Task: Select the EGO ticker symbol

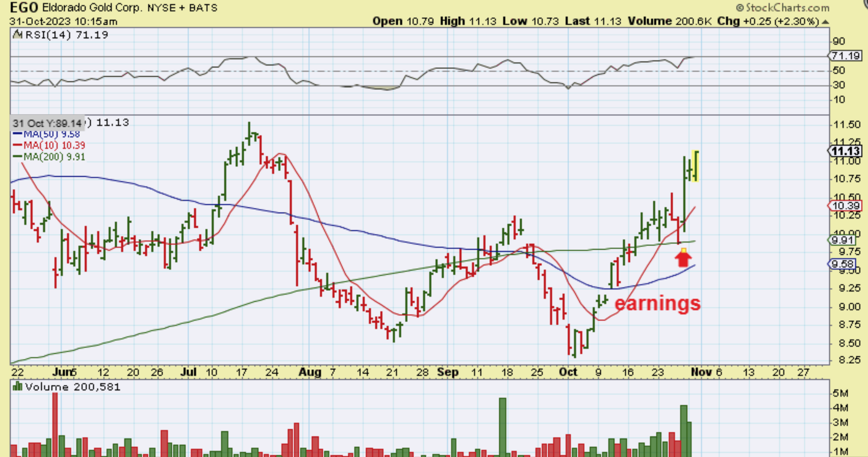Action: pyautogui.click(x=24, y=7)
